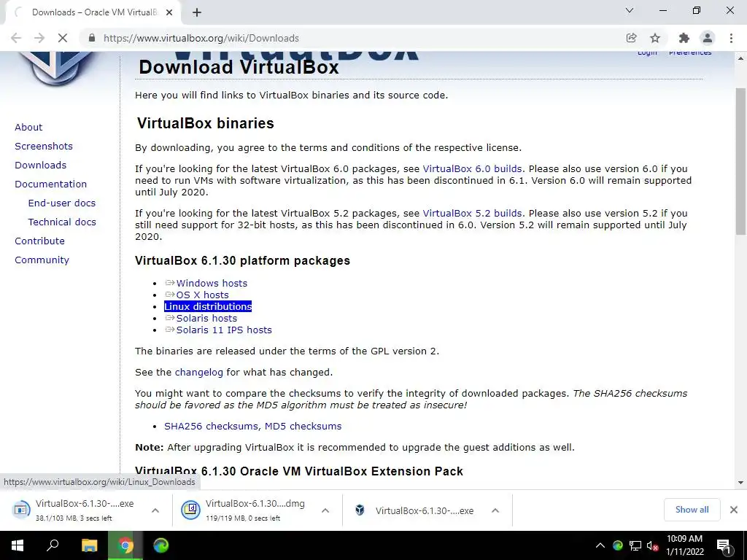The height and width of the screenshot is (560, 747).
Task: Open VirtualBox 5.2 builds link
Action: (472, 214)
